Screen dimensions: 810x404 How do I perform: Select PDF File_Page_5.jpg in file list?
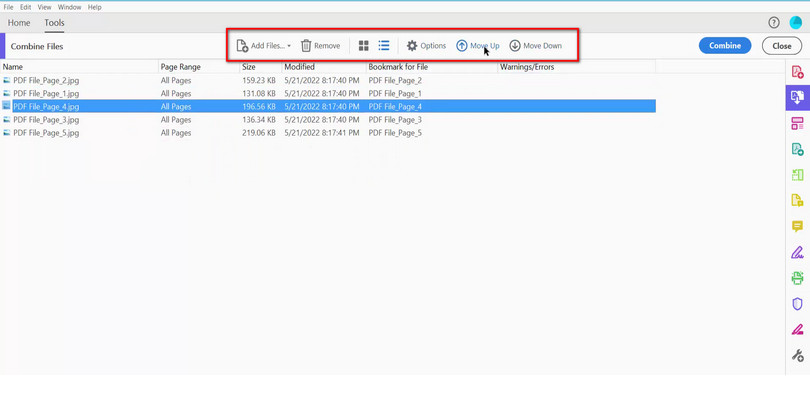(x=46, y=133)
